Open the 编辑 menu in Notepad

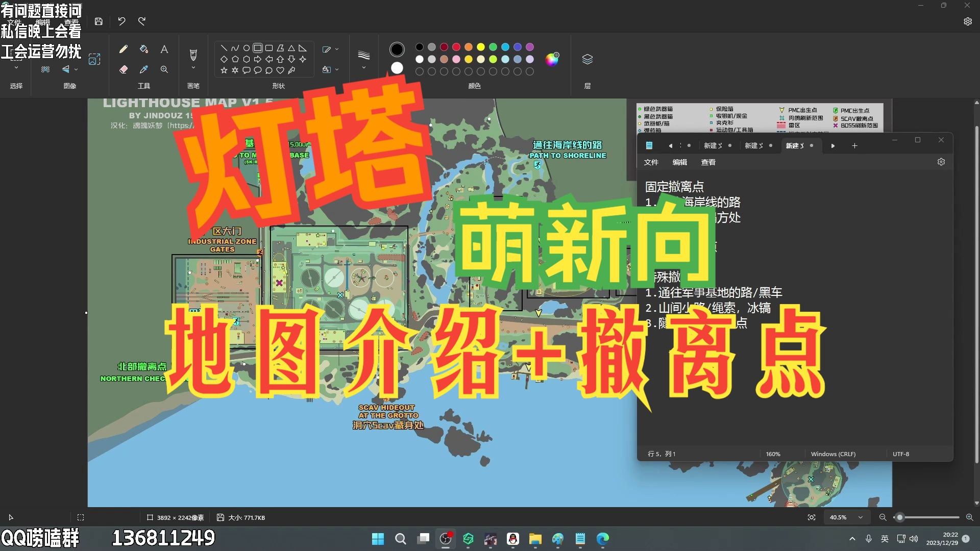tap(679, 162)
